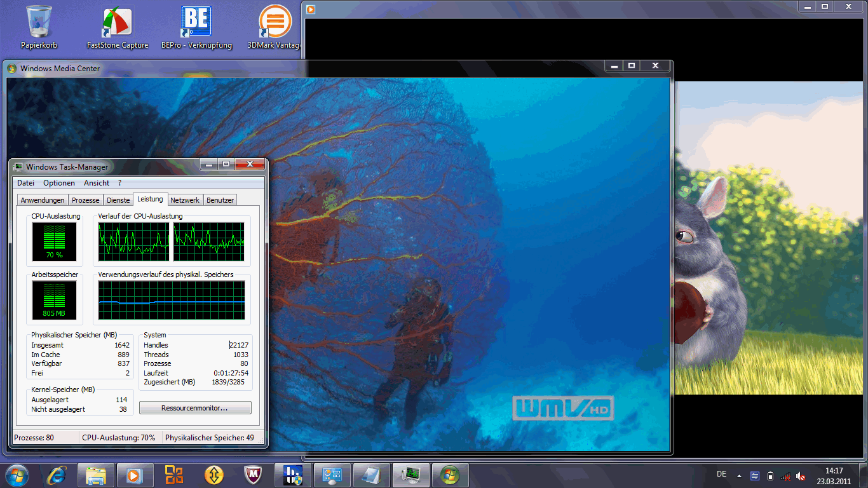Switch to the Anwendungen tab

coord(43,200)
